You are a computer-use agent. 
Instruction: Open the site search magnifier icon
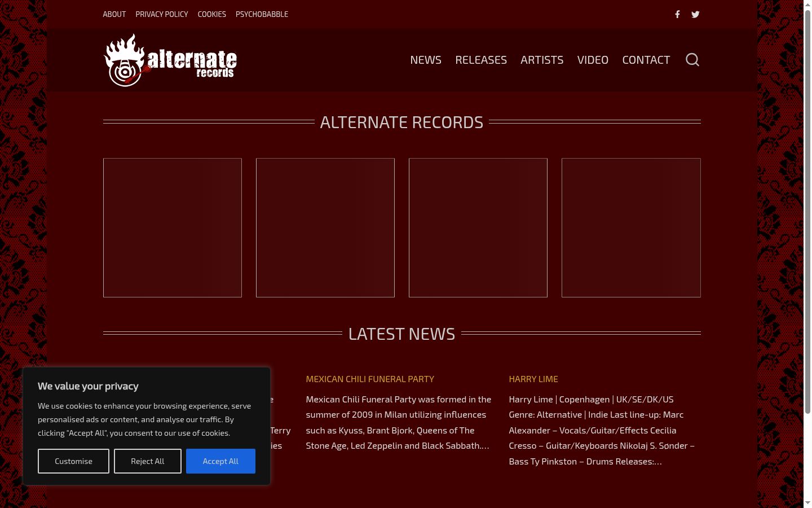pos(692,60)
